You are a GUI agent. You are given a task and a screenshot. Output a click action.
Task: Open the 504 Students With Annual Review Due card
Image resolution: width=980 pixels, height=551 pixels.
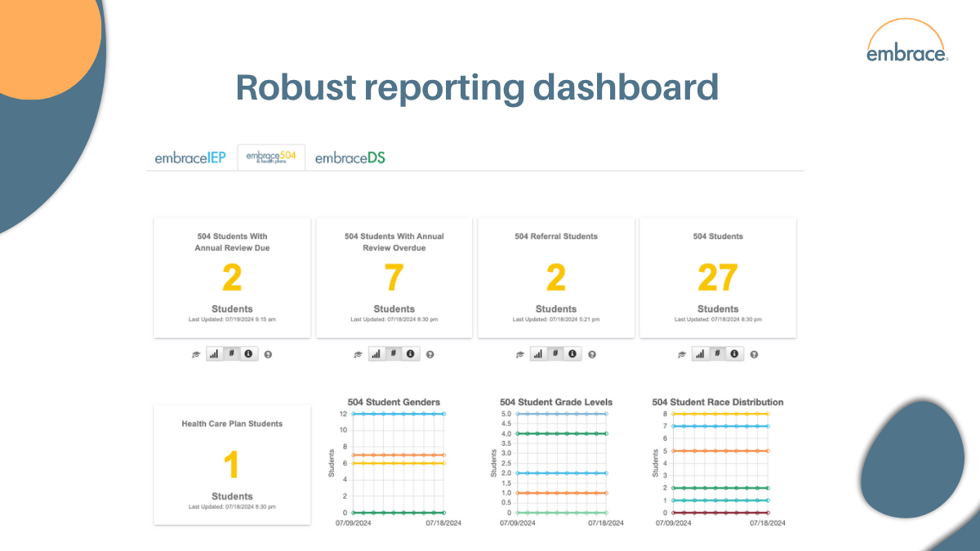pyautogui.click(x=232, y=278)
